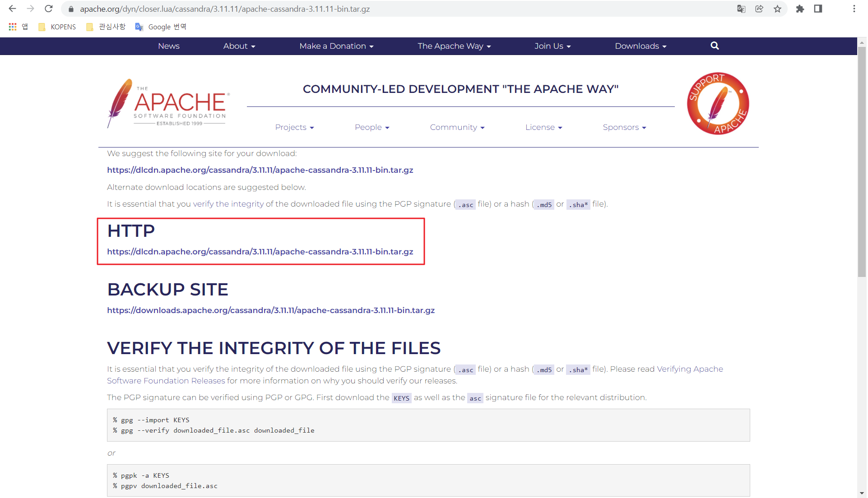Click '.md5' code tag in top paragraph
This screenshot has width=868, height=498.
point(544,205)
